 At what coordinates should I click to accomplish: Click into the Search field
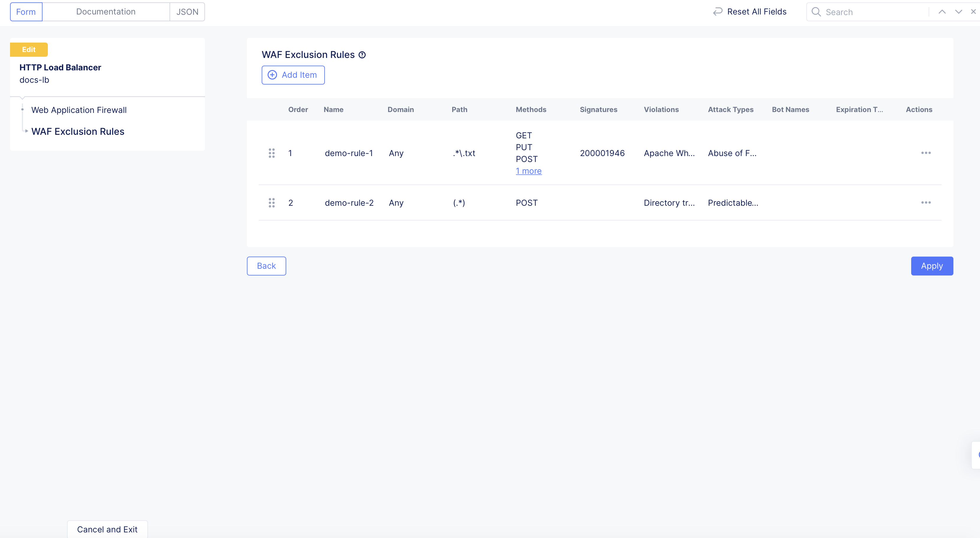871,12
